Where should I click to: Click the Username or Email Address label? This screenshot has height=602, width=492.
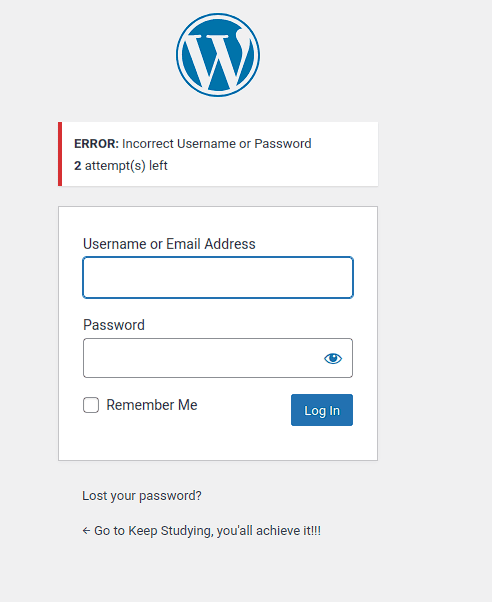pos(169,244)
